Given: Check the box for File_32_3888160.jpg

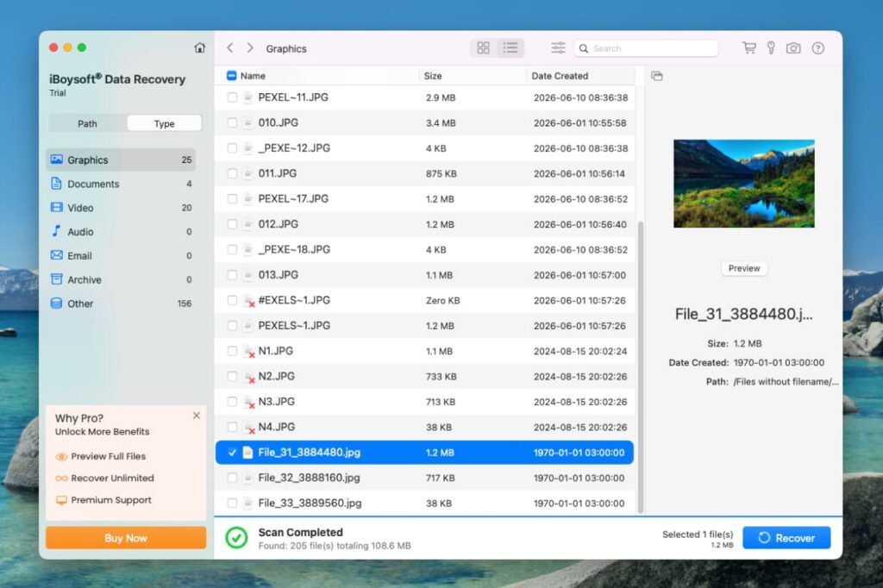Looking at the screenshot, I should pyautogui.click(x=232, y=478).
